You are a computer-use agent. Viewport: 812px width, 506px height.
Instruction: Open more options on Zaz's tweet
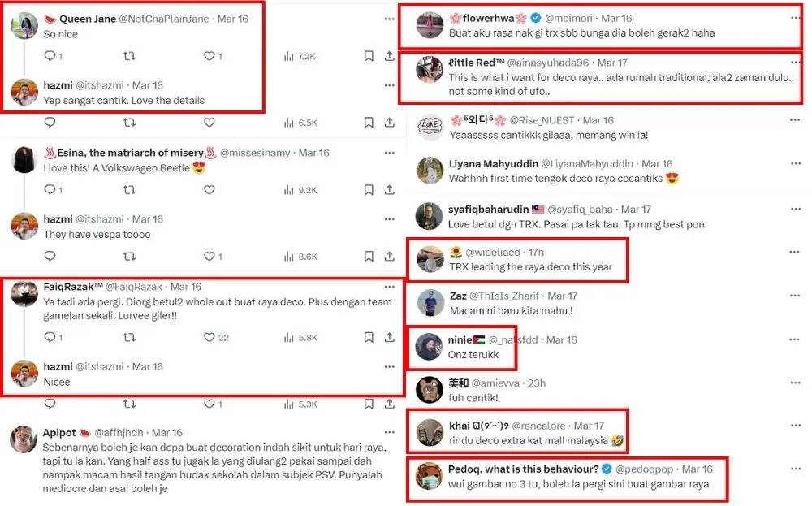(794, 296)
